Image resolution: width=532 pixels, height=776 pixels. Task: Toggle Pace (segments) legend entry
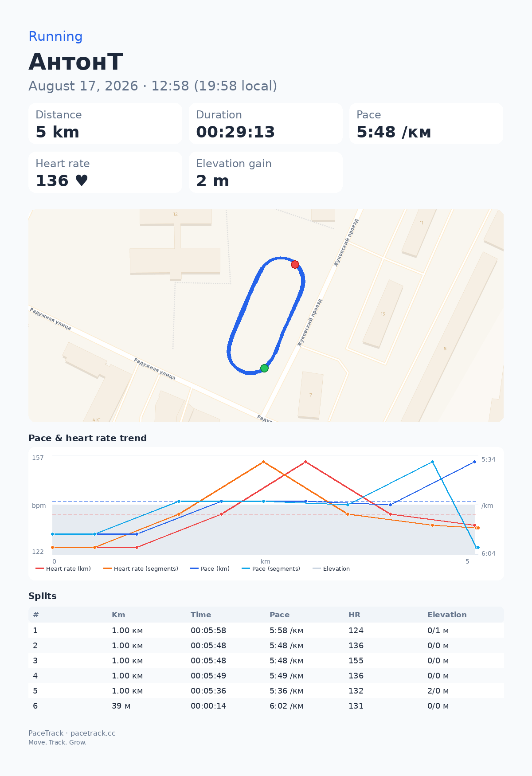(271, 568)
